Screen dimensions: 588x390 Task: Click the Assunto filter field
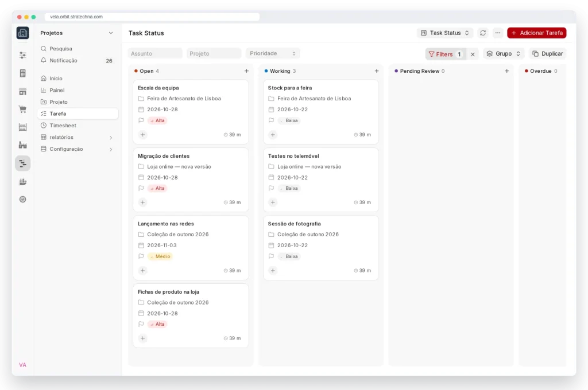[x=155, y=53]
